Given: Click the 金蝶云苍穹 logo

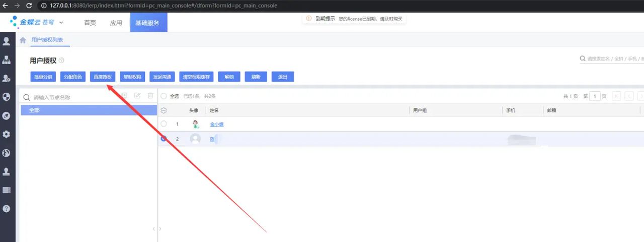Looking at the screenshot, I should (x=32, y=22).
